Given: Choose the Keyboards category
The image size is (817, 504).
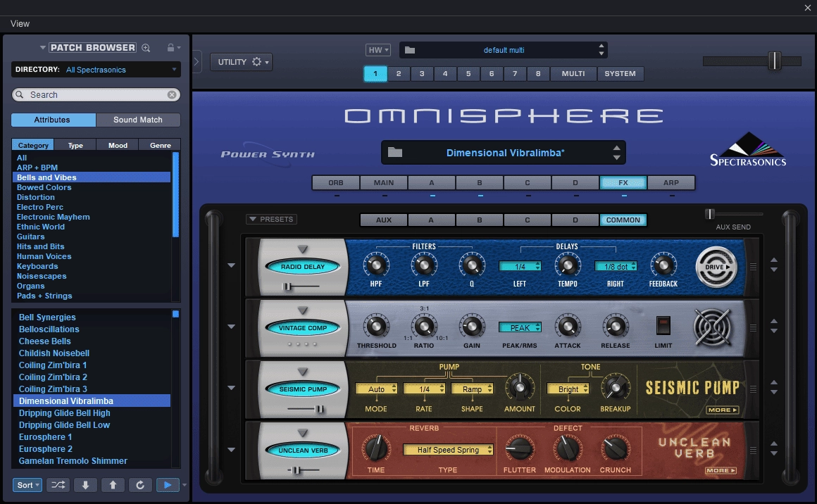Looking at the screenshot, I should click(x=37, y=266).
